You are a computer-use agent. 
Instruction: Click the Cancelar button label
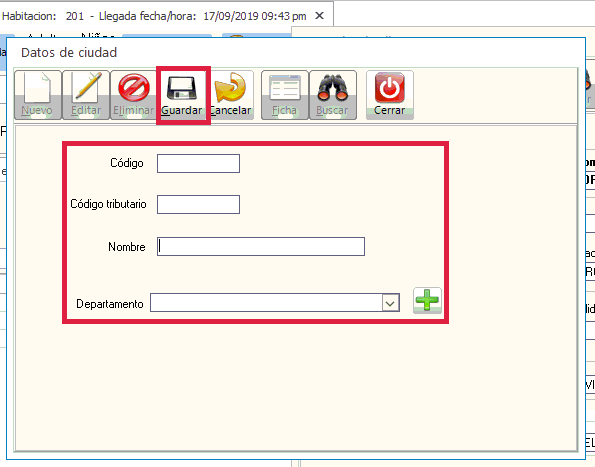tap(231, 110)
